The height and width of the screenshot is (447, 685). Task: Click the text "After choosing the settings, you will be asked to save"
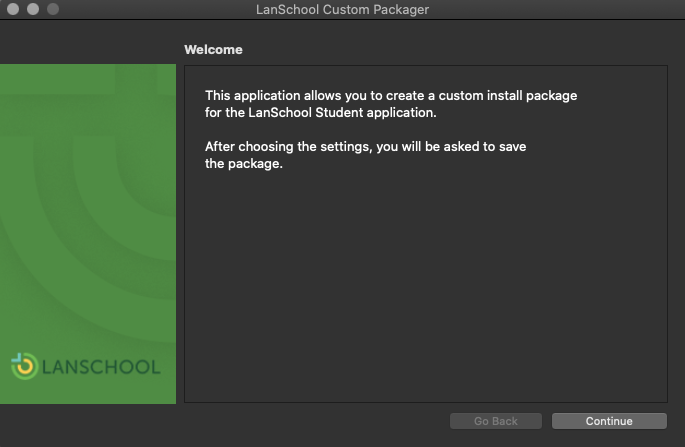point(366,146)
